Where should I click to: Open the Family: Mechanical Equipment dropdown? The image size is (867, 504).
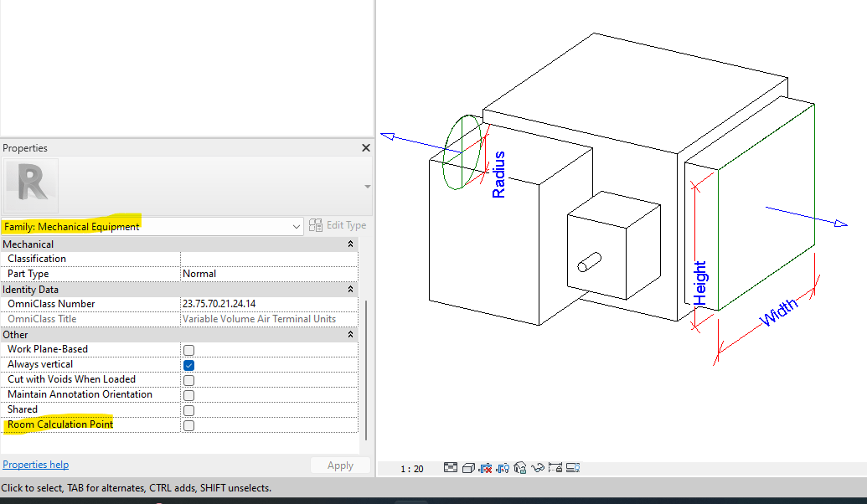[296, 225]
